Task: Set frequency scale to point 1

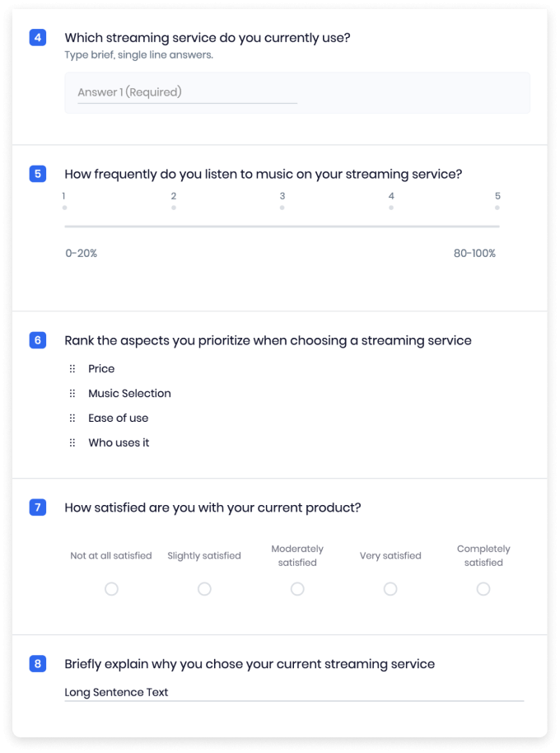Action: pyautogui.click(x=65, y=208)
